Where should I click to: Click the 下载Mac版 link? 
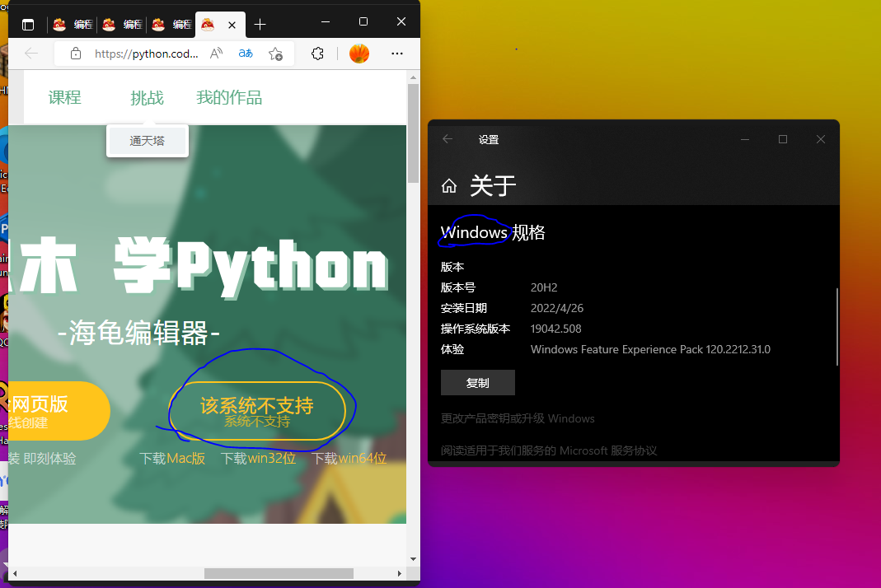pyautogui.click(x=172, y=458)
